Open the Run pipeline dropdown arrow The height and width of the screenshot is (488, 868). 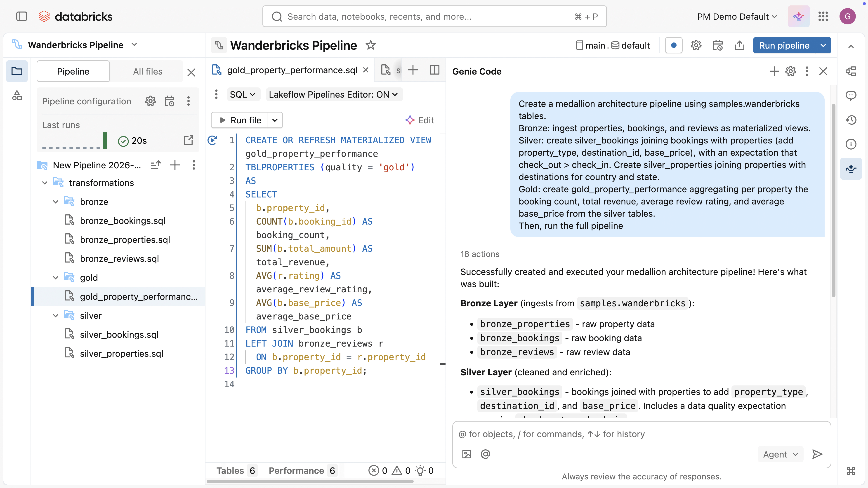pos(823,45)
